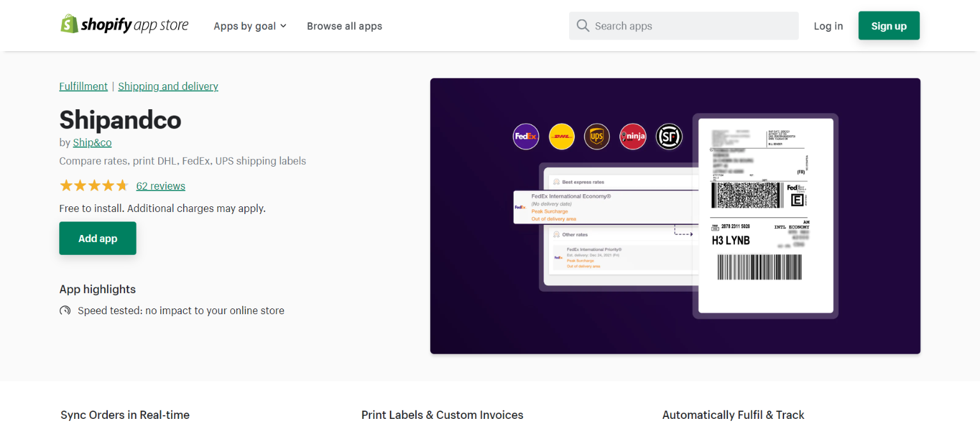Click FedEx International Economy rate row
This screenshot has height=424, width=980.
[606, 207]
